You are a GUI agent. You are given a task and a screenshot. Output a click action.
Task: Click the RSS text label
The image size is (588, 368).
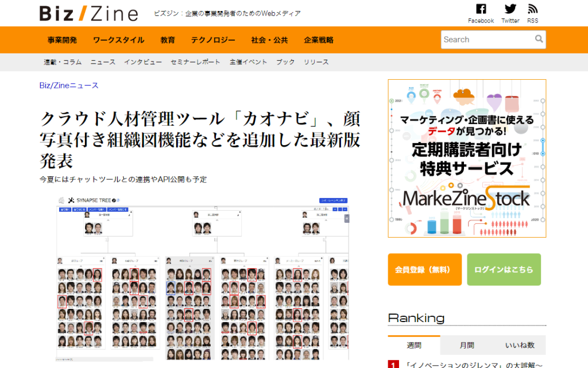pos(532,21)
